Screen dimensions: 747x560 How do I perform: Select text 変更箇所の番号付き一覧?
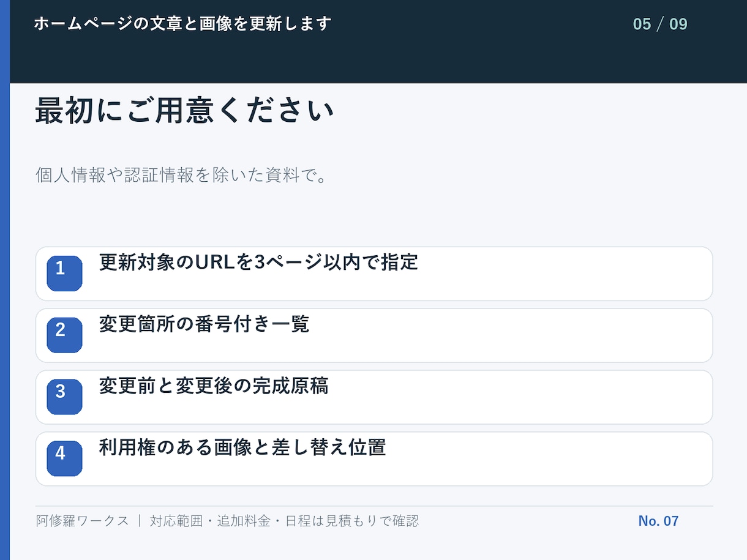click(x=204, y=324)
